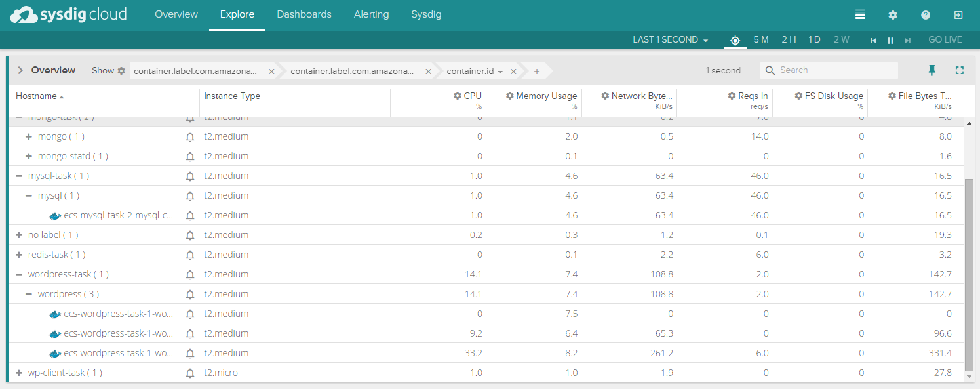
Task: Expand the redis-task ( 1 ) row
Action: [19, 255]
